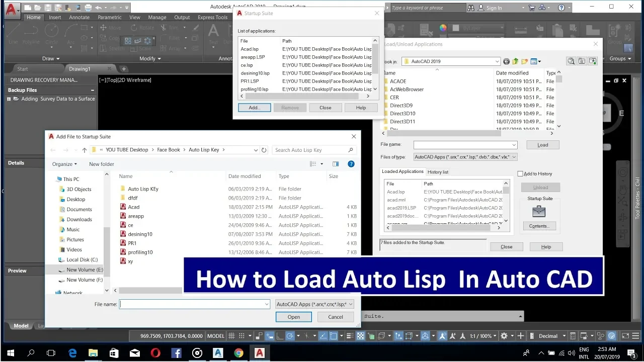Toggle snap mode in status bar

click(x=242, y=336)
